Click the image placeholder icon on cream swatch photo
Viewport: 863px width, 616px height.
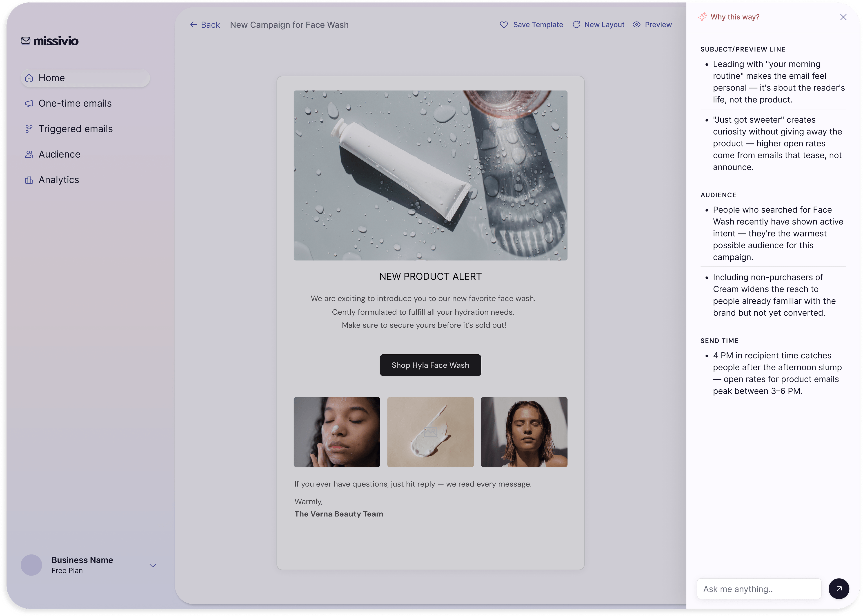430,432
